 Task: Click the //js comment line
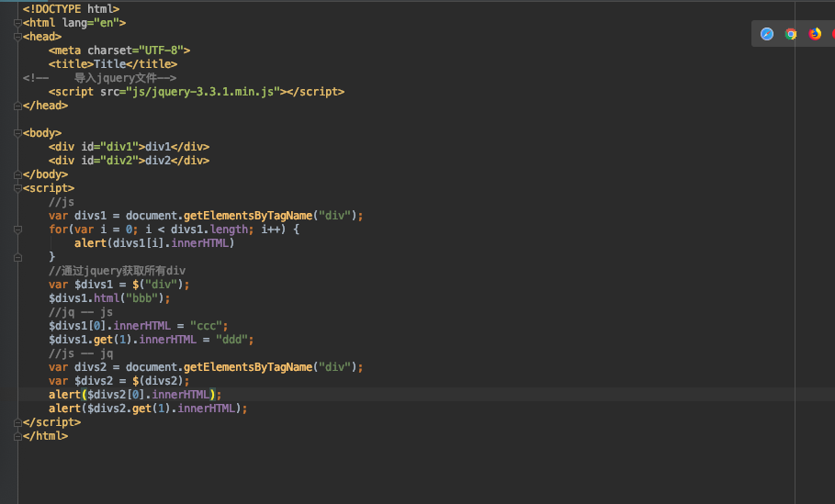point(62,202)
